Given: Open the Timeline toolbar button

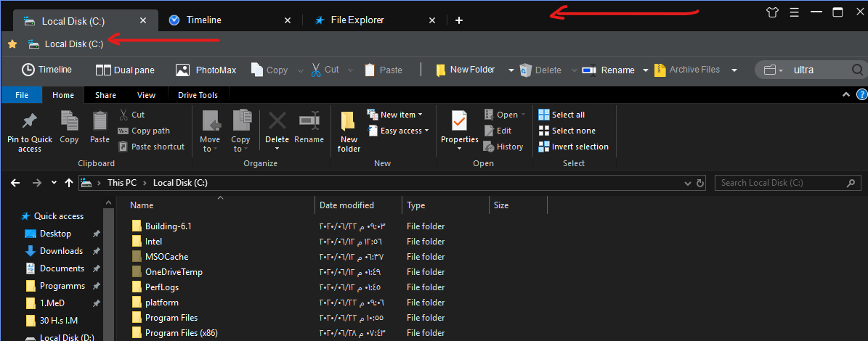Looking at the screenshot, I should tap(46, 70).
